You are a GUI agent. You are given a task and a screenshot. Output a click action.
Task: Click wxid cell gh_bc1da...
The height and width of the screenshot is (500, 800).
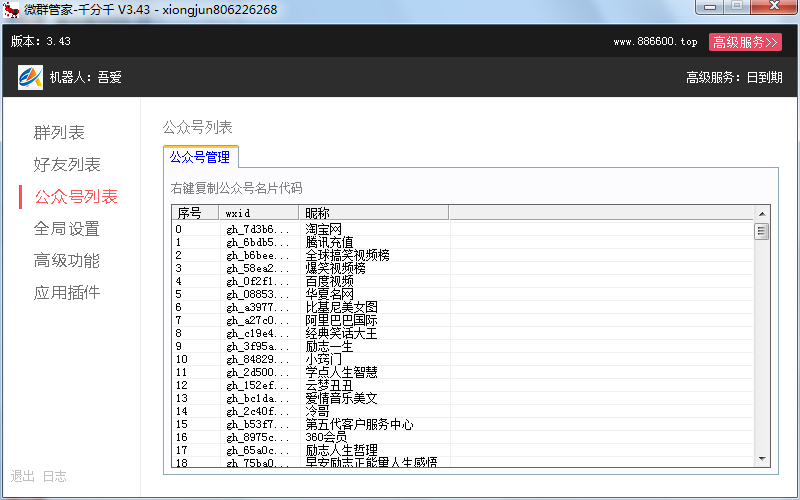(x=258, y=398)
